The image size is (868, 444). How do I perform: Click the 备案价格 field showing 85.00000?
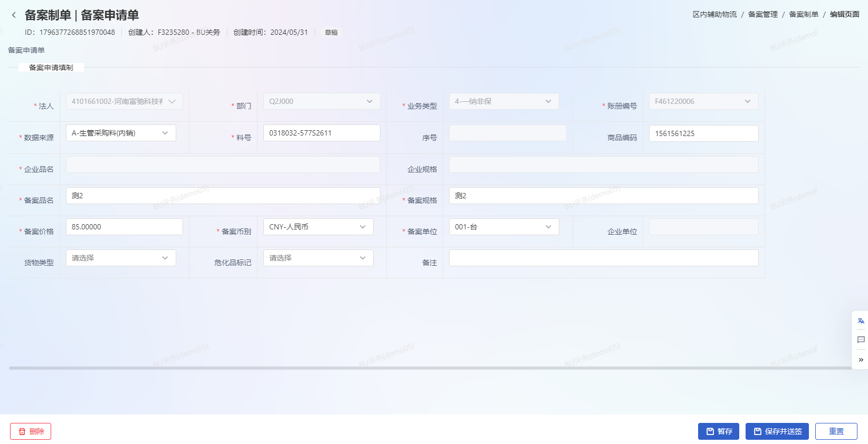(125, 227)
